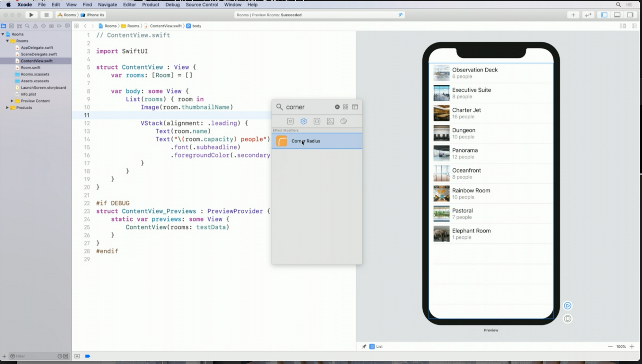Open the Library with the plus button
This screenshot has width=642, height=364.
tap(573, 15)
